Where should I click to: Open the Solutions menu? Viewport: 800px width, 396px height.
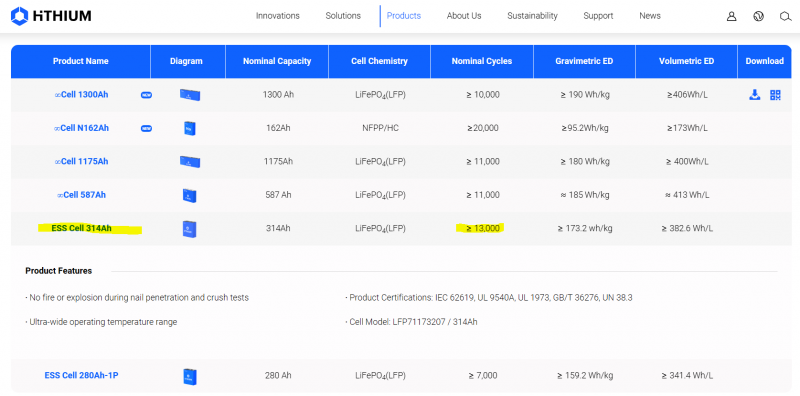343,16
